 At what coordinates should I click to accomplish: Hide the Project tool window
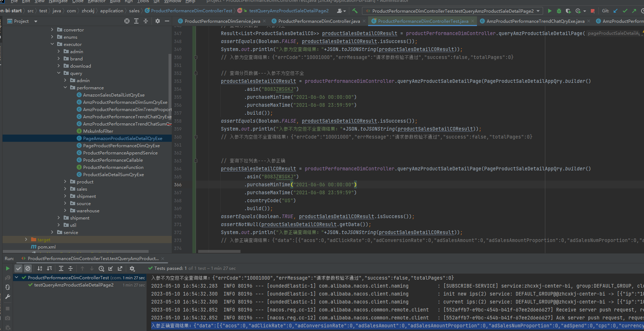click(x=167, y=21)
